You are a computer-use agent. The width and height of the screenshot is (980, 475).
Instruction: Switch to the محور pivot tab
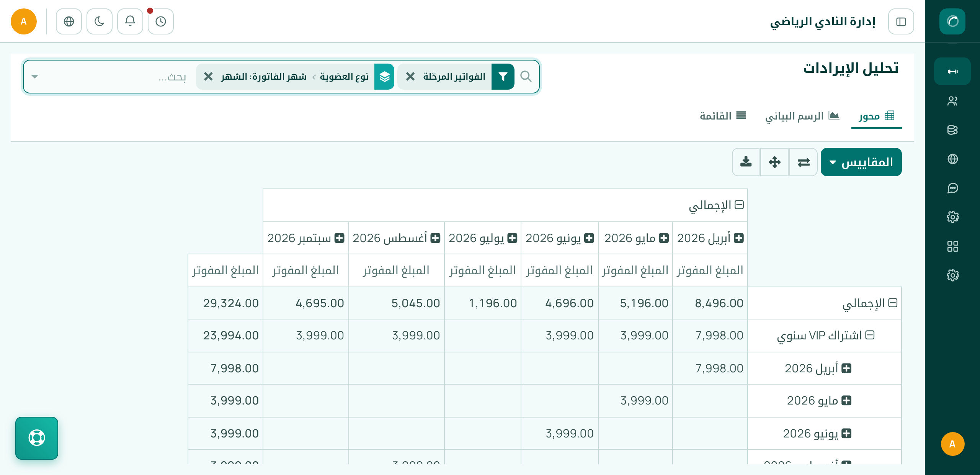point(876,116)
